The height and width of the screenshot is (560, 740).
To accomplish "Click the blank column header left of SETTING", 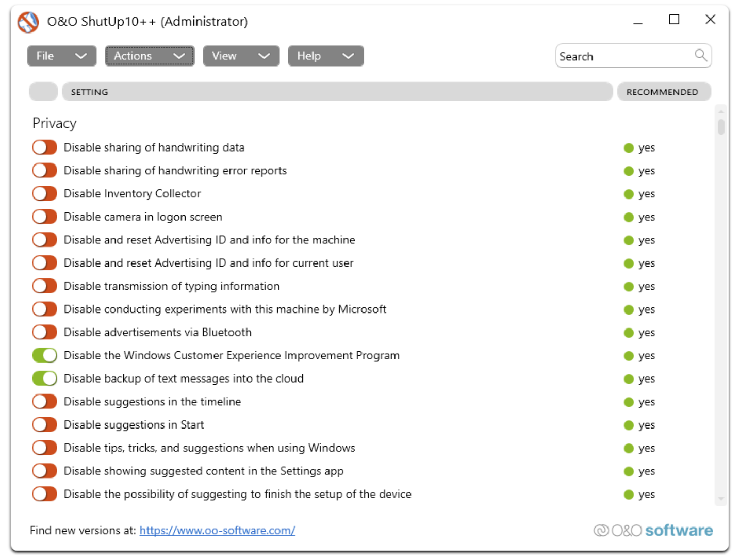I will click(x=43, y=92).
